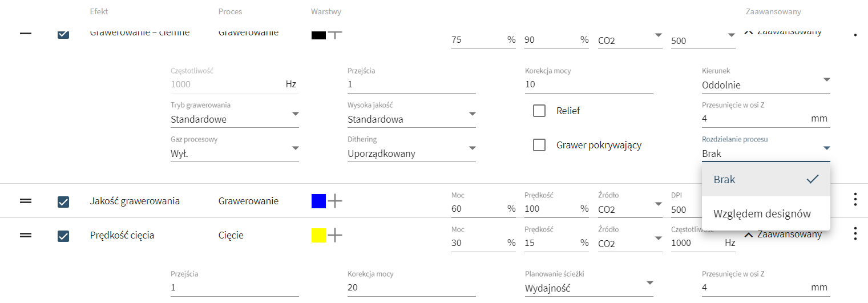The image size is (868, 303).
Task: Open the Planowanie ścieżki dropdown
Action: pyautogui.click(x=589, y=288)
